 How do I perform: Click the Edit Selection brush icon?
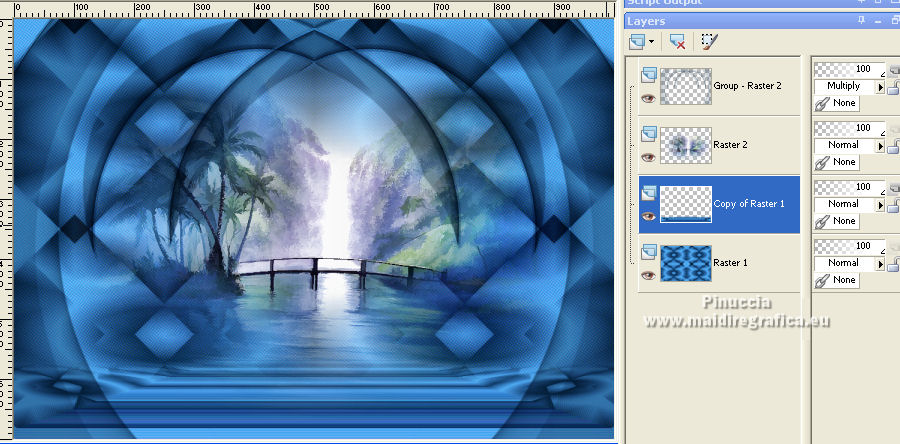pos(709,41)
